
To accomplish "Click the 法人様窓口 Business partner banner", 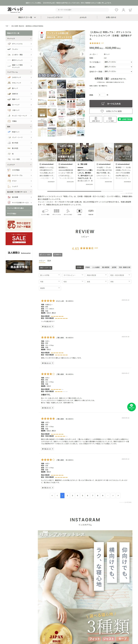I will [x=19, y=253].
